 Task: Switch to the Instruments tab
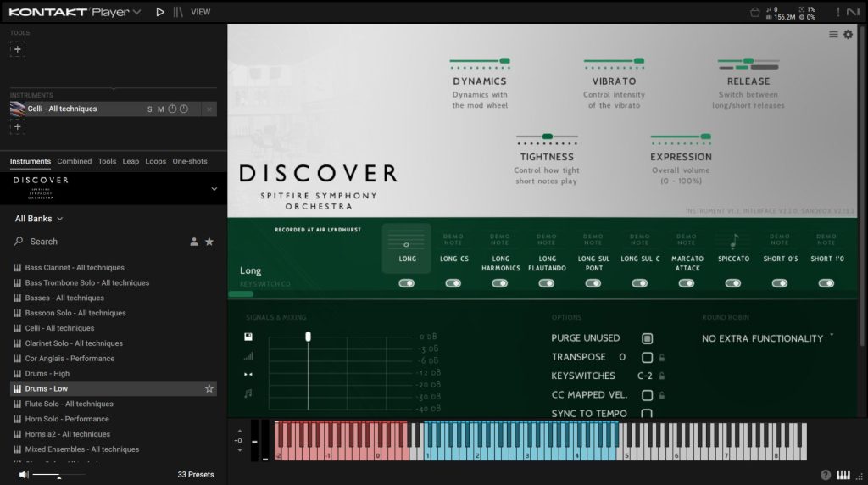pyautogui.click(x=31, y=161)
